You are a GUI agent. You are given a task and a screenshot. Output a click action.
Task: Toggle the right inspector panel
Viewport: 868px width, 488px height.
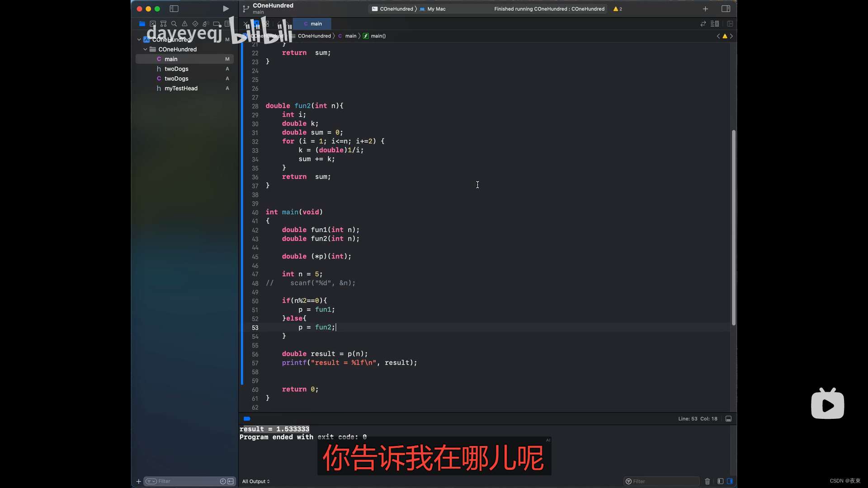[x=726, y=9]
